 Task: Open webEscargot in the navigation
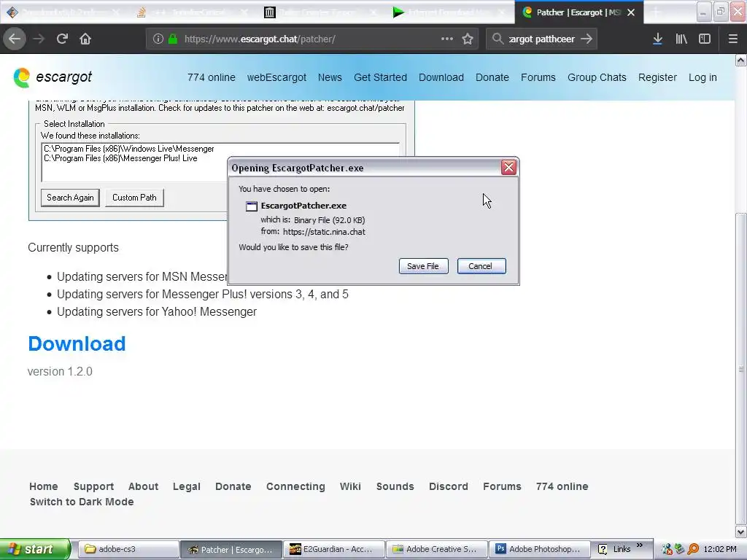[x=276, y=77]
